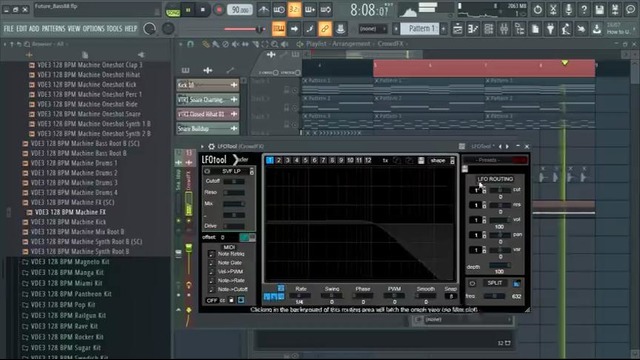Select Kick 10 channel button

pyautogui.click(x=208, y=85)
